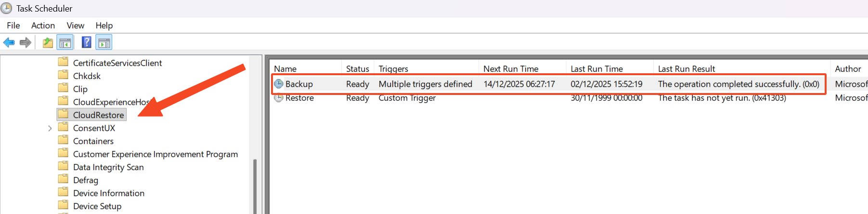This screenshot has width=868, height=214.
Task: Select the CloudRestore tree label
Action: tap(98, 115)
